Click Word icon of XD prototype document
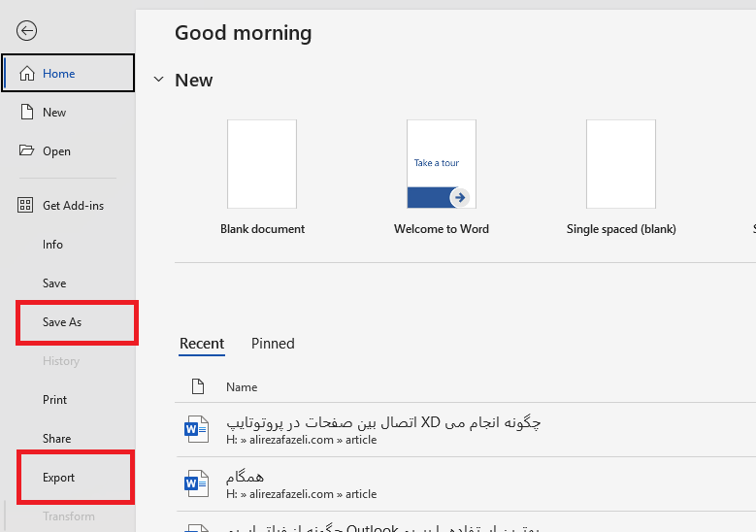This screenshot has width=756, height=532. point(196,429)
